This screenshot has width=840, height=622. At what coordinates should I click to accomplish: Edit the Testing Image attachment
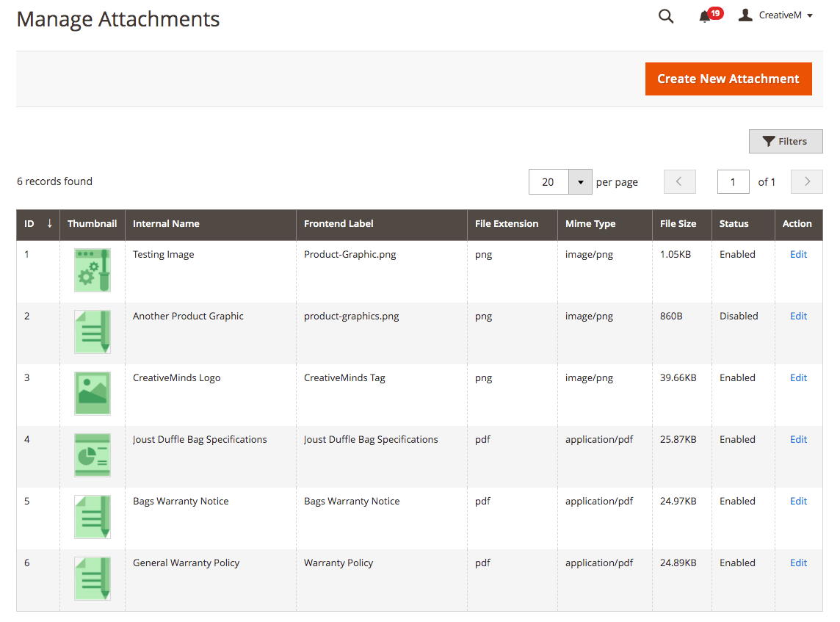(798, 255)
